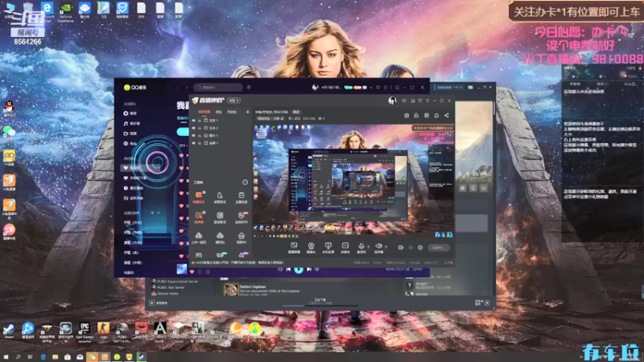644x362 pixels.
Task: Open the third-row first toolbox tool
Action: pyautogui.click(x=199, y=237)
